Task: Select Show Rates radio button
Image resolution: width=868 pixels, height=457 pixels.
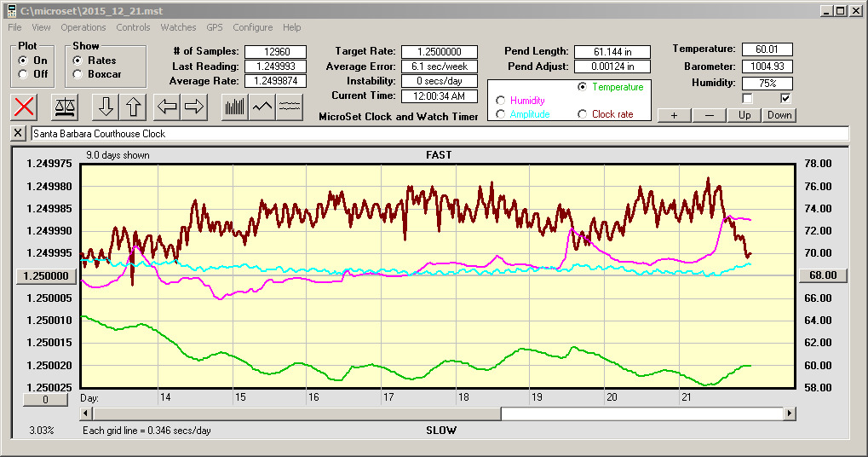Action: click(78, 60)
